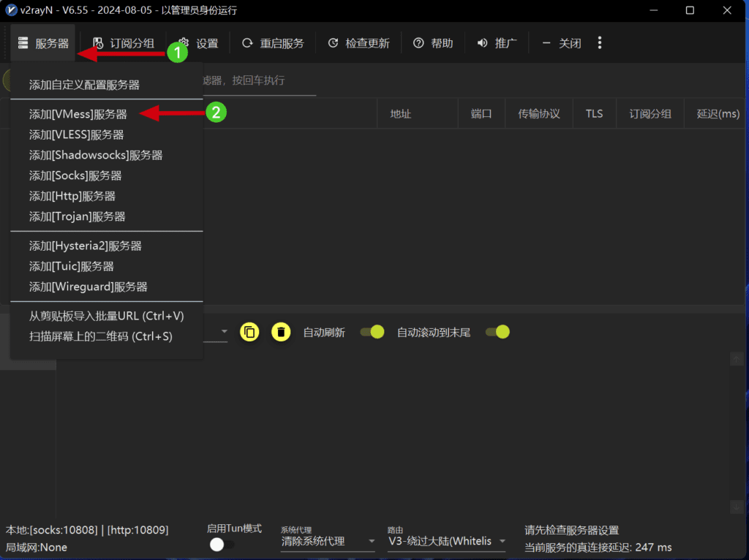Click the 推广 toolbar item

click(497, 43)
